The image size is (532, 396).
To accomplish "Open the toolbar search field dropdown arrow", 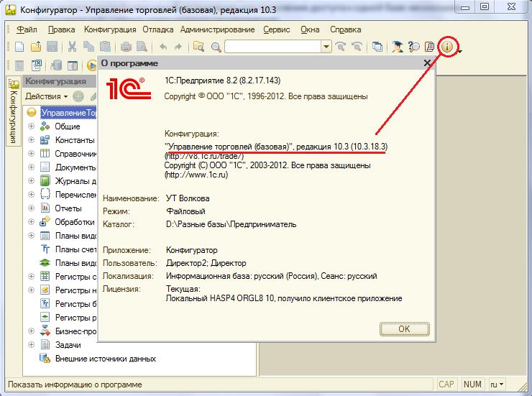I will (326, 47).
